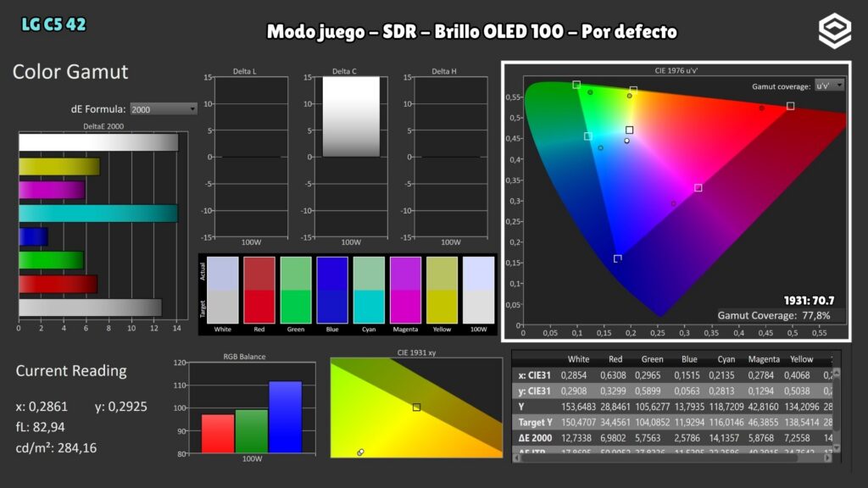This screenshot has height=488, width=868.
Task: Click the 'Target Y' row label
Action: pos(535,422)
